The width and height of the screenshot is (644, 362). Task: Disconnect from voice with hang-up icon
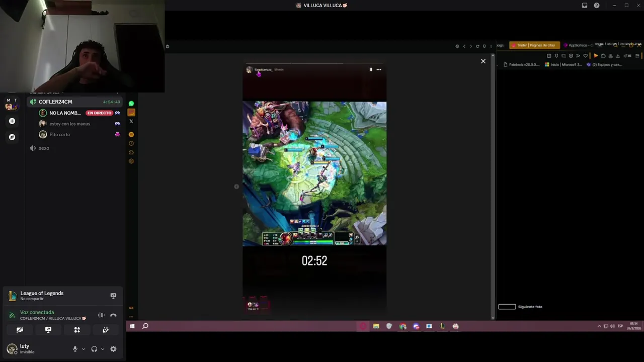pos(113,315)
